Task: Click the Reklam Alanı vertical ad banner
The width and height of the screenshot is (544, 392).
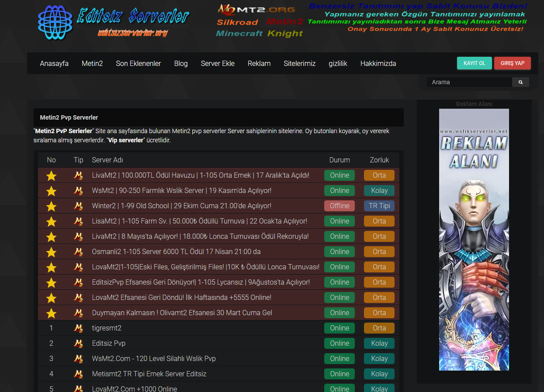Action: tap(474, 240)
